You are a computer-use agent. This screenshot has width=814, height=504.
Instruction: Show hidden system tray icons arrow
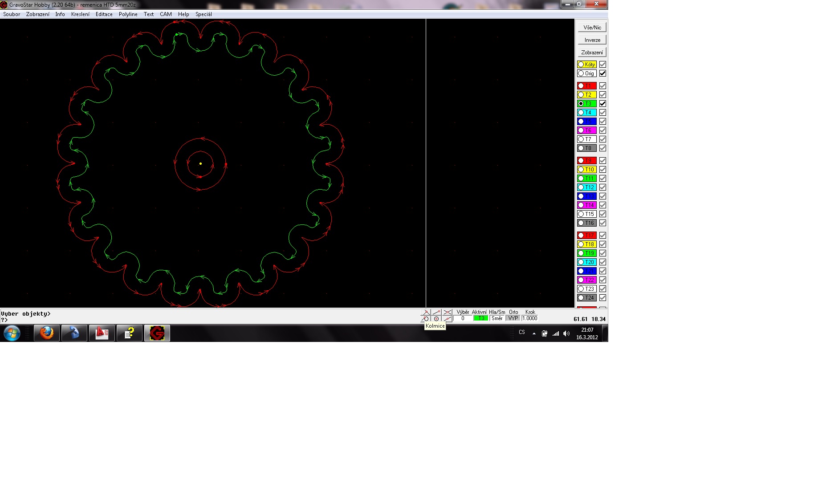(x=534, y=333)
